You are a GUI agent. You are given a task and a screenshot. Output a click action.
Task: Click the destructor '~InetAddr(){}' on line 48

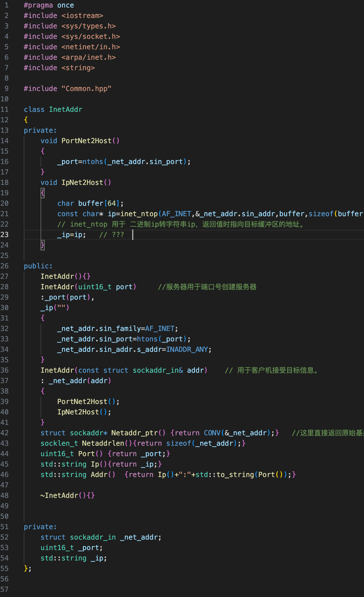(68, 496)
